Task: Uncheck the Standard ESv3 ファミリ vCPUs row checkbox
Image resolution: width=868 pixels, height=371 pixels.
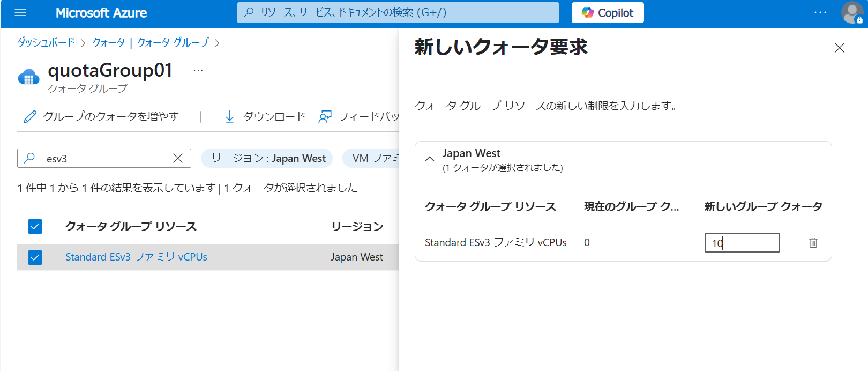Action: pos(35,257)
